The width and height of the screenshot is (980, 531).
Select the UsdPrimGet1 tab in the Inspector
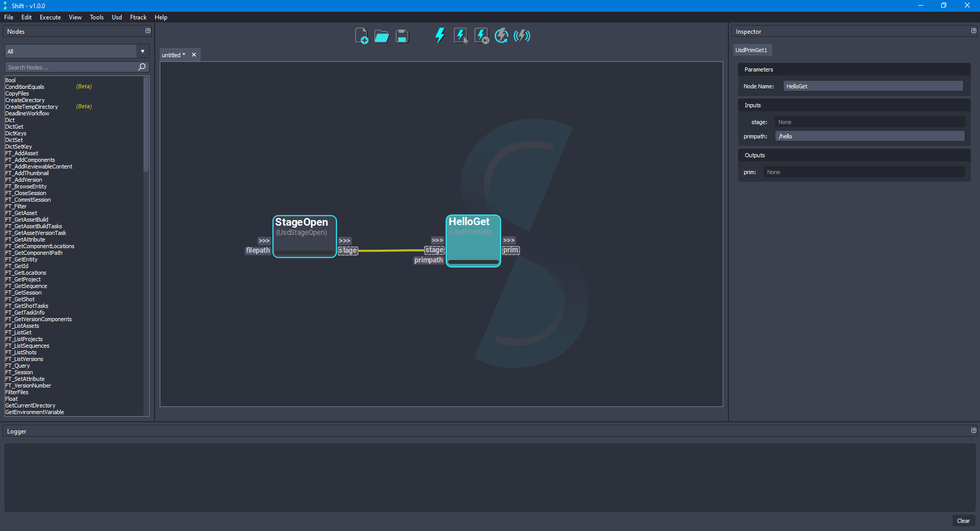(752, 50)
